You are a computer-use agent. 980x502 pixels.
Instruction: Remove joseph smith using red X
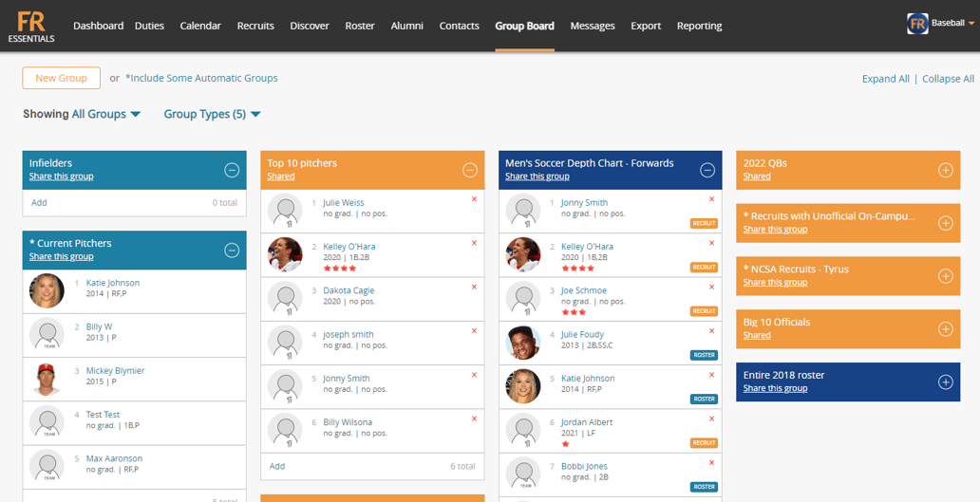point(474,331)
